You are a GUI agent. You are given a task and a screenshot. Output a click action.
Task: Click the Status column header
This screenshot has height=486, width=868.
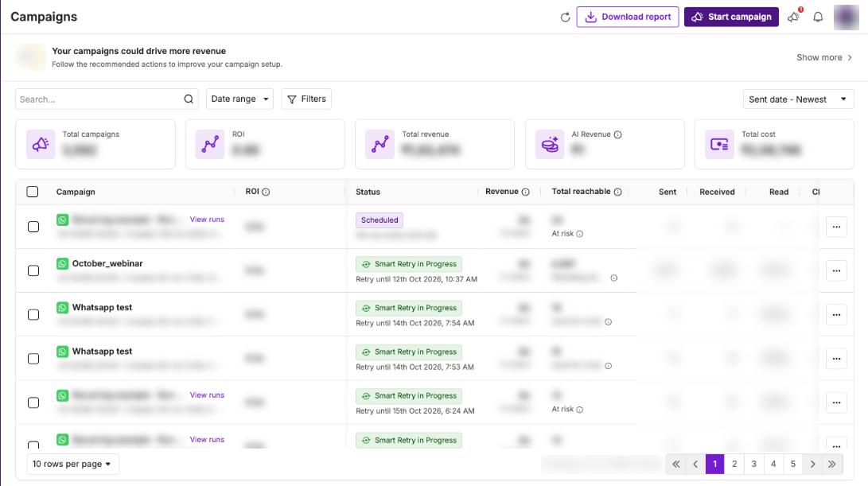pyautogui.click(x=368, y=192)
